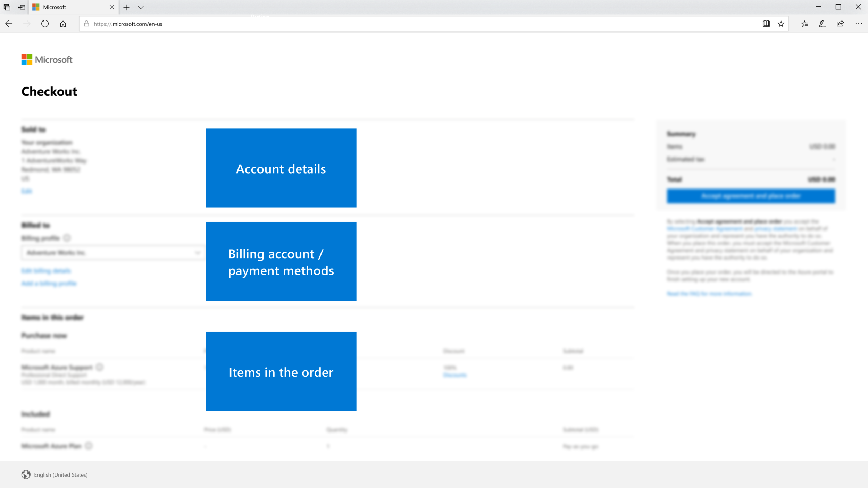This screenshot has height=488, width=868.
Task: Click the forward navigation arrow
Action: click(x=27, y=24)
